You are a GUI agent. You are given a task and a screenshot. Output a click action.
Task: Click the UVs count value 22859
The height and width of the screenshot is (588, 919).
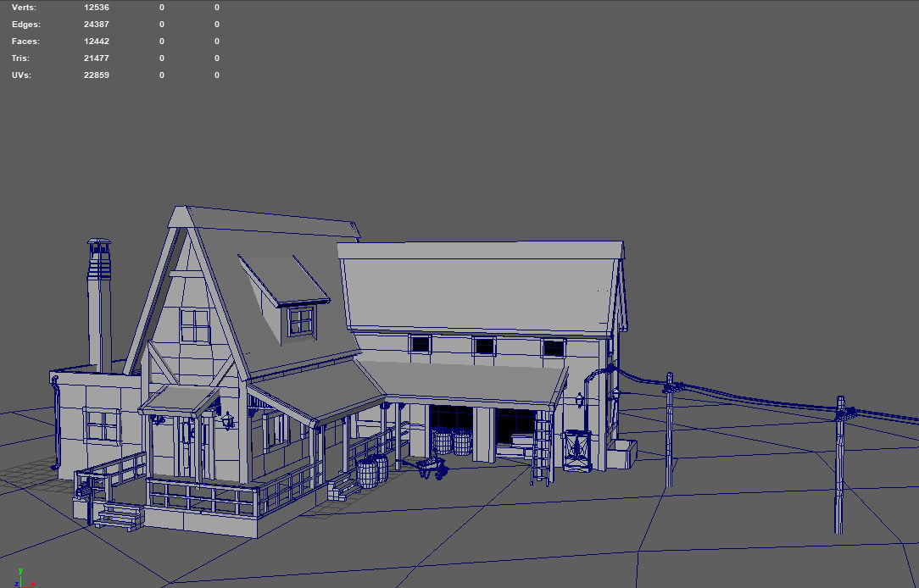click(96, 75)
